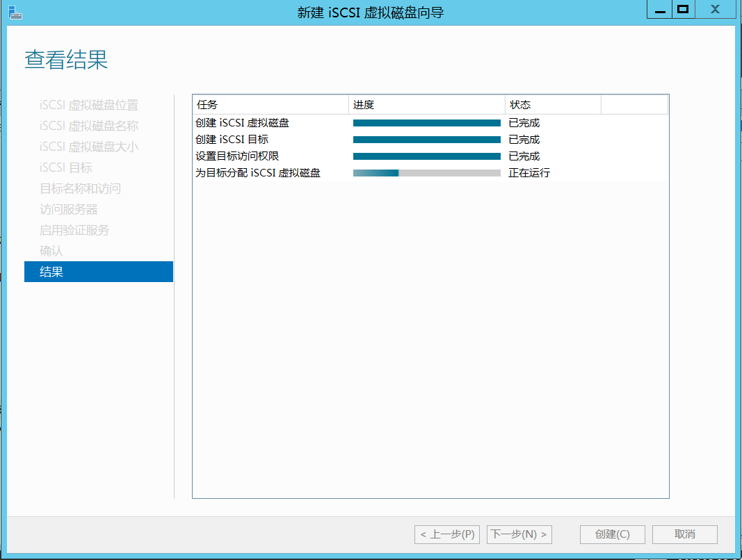The image size is (742, 560).
Task: Click 已完成 status of 设置目标访问权限
Action: 524,156
